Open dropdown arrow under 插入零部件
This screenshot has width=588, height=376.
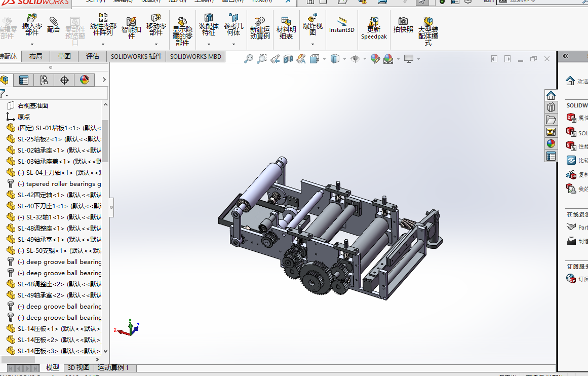(32, 44)
